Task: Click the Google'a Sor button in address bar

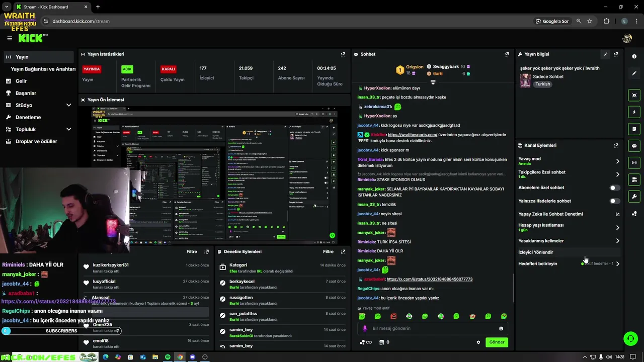Action: pos(552,21)
